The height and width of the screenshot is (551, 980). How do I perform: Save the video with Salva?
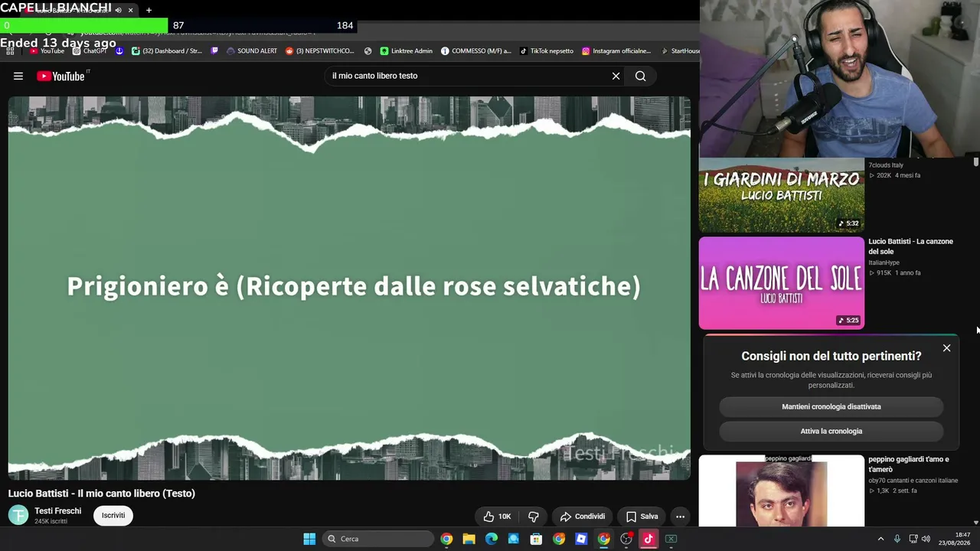(642, 517)
